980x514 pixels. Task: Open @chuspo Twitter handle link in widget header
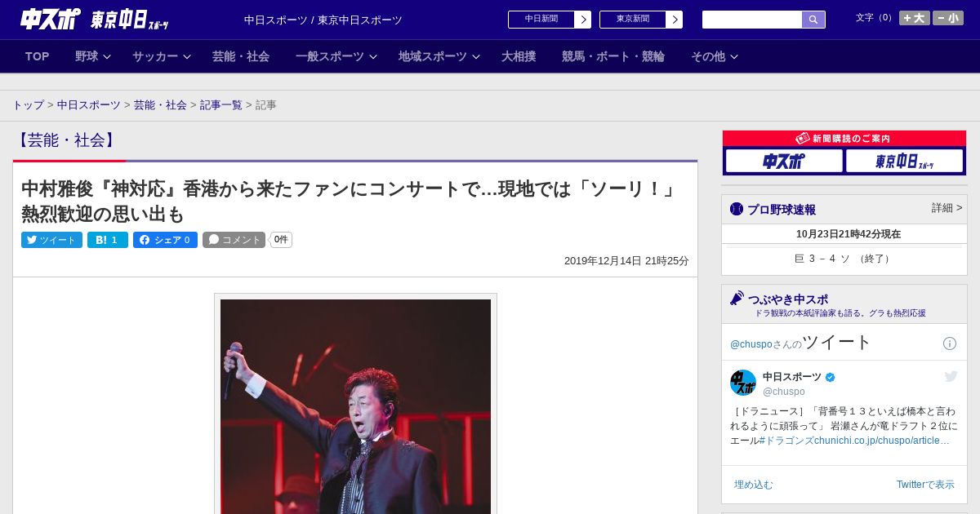[751, 344]
